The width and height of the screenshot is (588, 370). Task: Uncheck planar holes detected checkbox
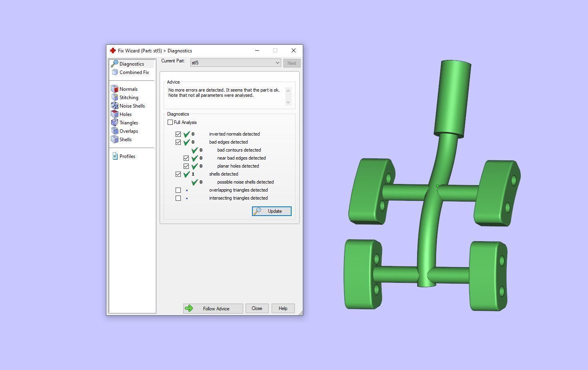pos(186,166)
